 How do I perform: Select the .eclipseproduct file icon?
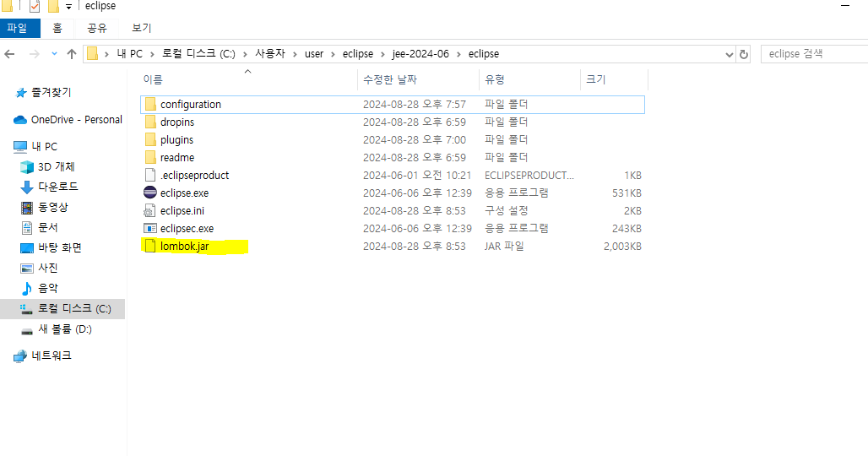click(x=150, y=175)
